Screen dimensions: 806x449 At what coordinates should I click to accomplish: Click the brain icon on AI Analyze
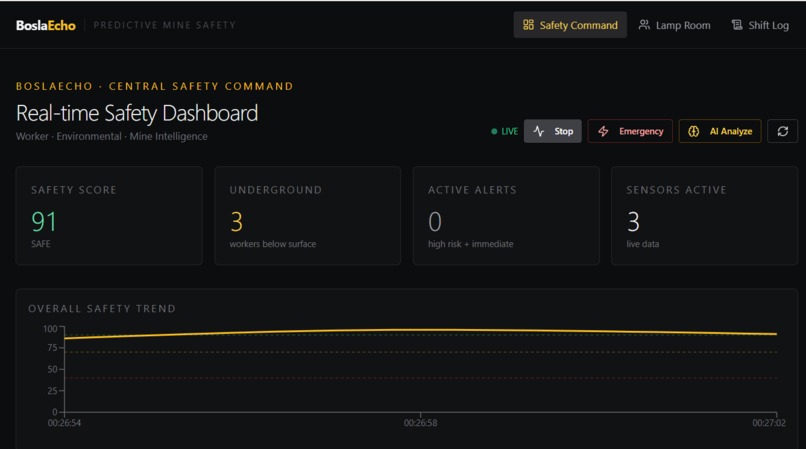693,131
